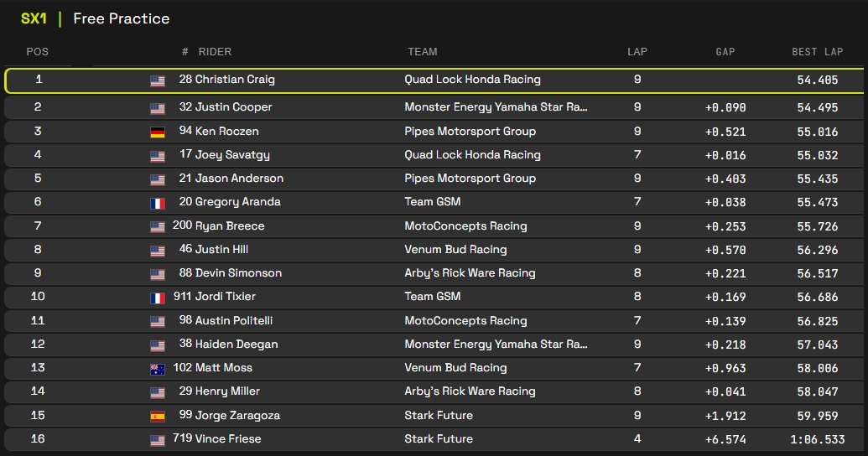The height and width of the screenshot is (456, 868).
Task: Click the US flag beside Christian Craig
Action: (x=158, y=81)
